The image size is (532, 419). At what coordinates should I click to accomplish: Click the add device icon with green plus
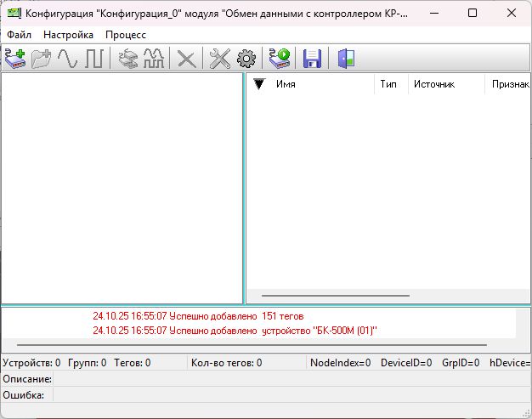point(15,59)
